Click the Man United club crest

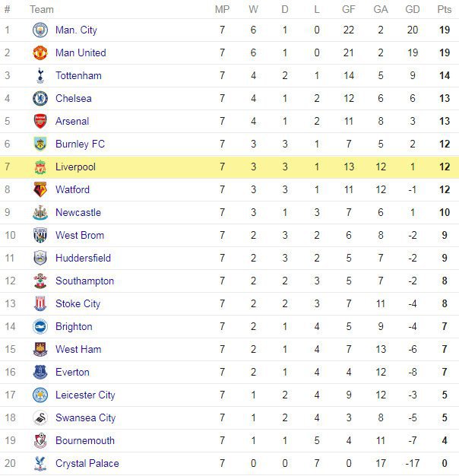pos(40,53)
